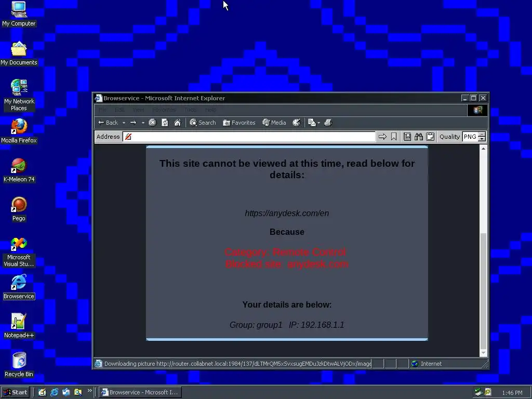Open the Mail dropdown arrow
Viewport: 532px width, 399px height.
(x=318, y=123)
